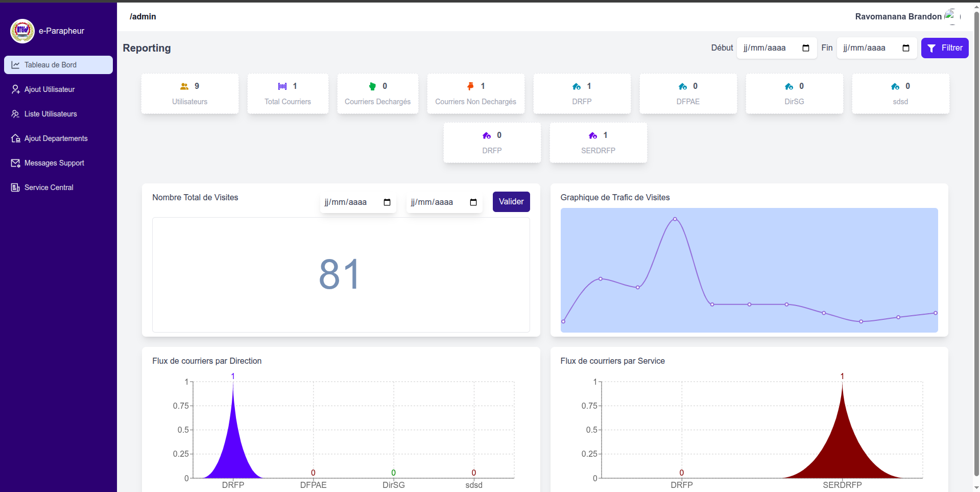Click the Filtrer button
The width and height of the screenshot is (980, 492).
945,48
